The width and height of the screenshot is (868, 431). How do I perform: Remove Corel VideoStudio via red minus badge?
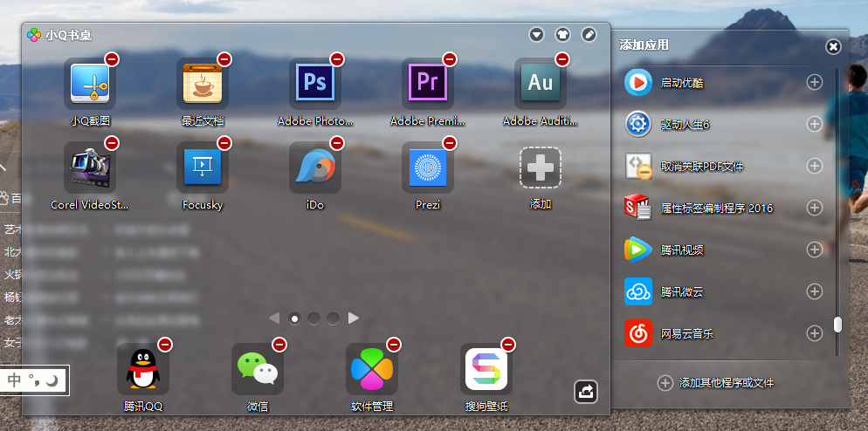[112, 143]
